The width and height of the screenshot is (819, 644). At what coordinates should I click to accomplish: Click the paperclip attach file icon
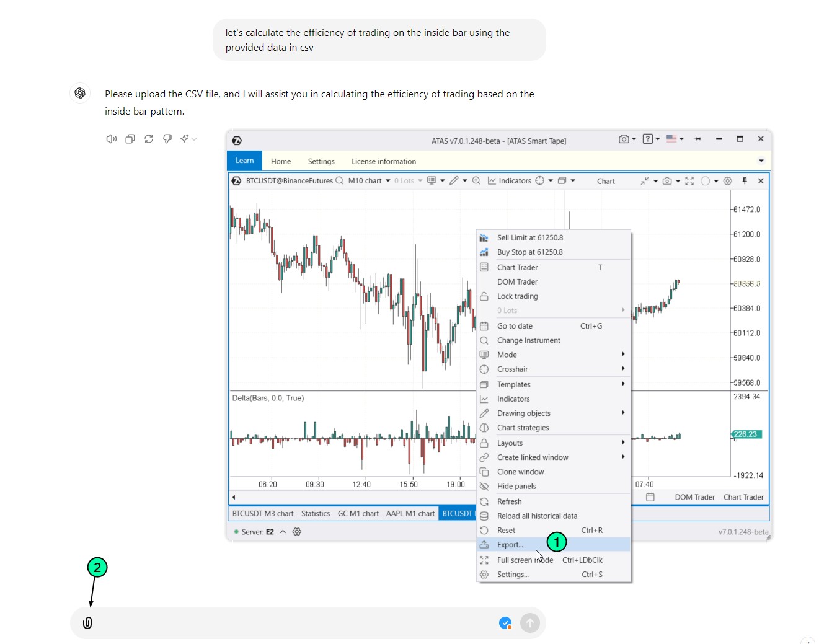87,623
